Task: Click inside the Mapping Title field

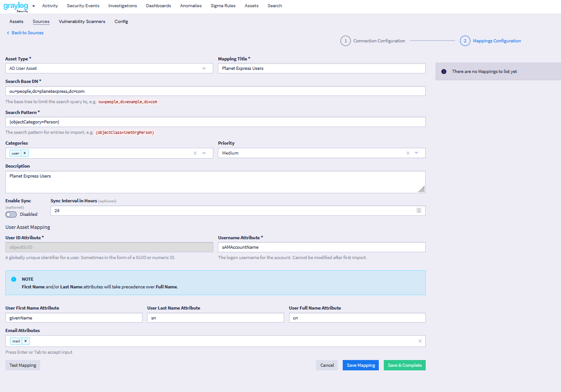Action: [321, 68]
